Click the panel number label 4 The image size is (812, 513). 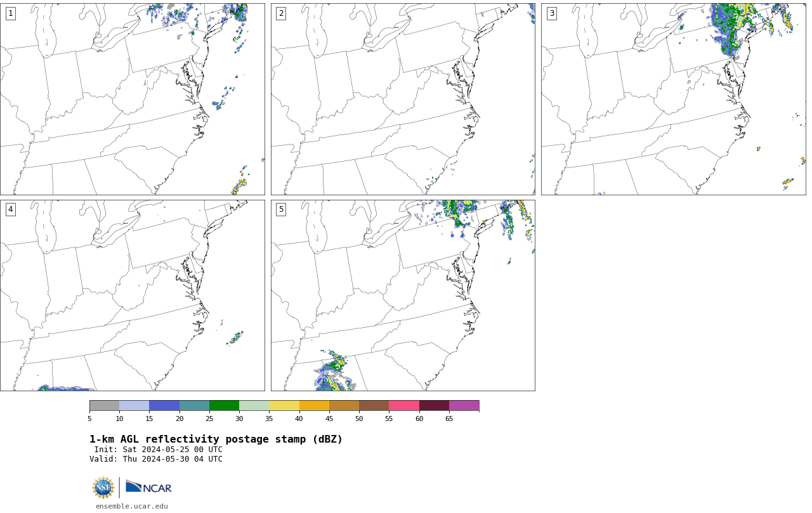10,209
